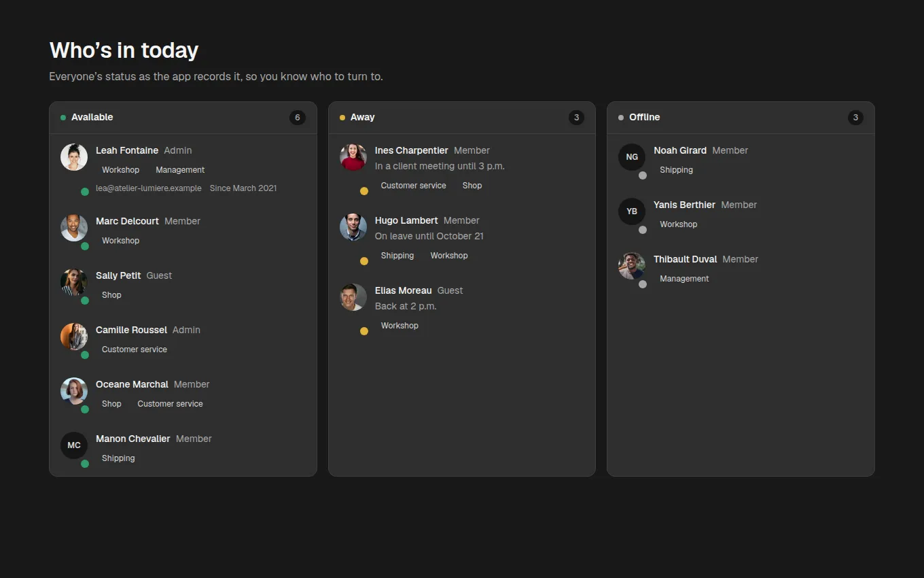Click the MC initials avatar
924x578 pixels.
pos(74,445)
